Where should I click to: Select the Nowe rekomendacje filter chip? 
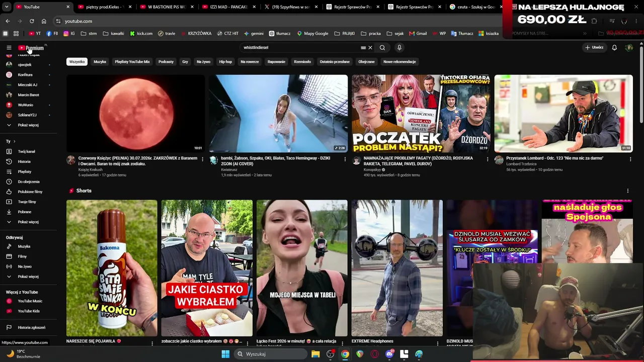tap(399, 62)
